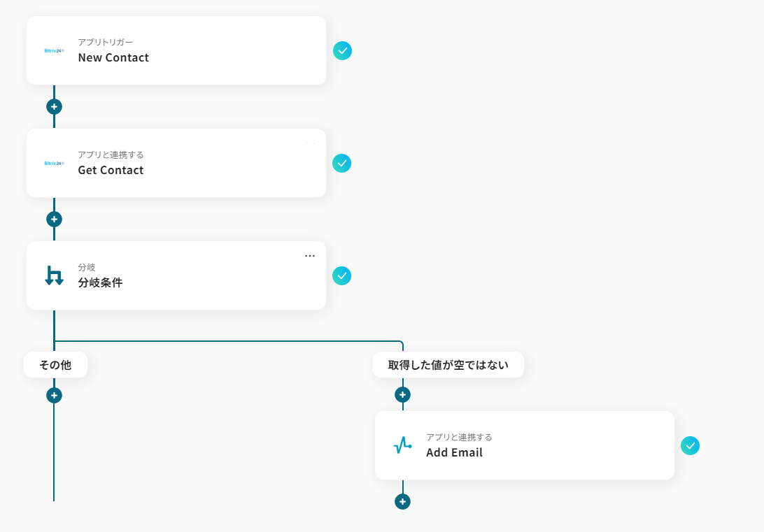The image size is (764, 532).
Task: Open the New Contact trigger card
Action: coord(176,50)
